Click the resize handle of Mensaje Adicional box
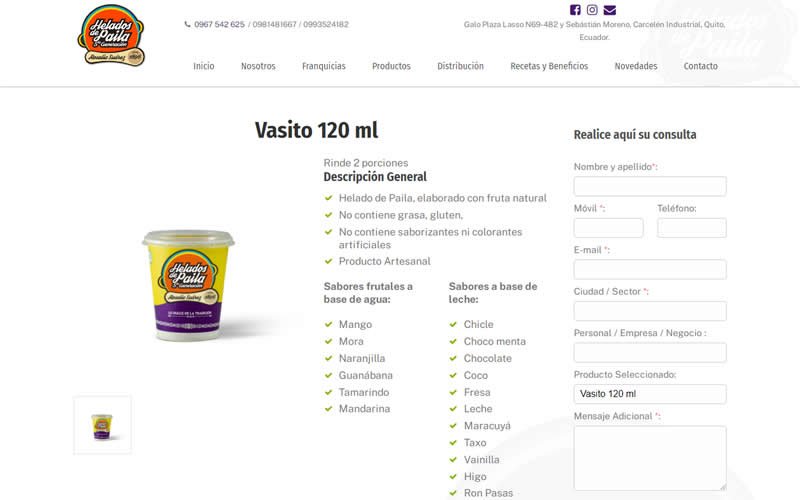Viewport: 800px width, 500px height. [x=723, y=487]
